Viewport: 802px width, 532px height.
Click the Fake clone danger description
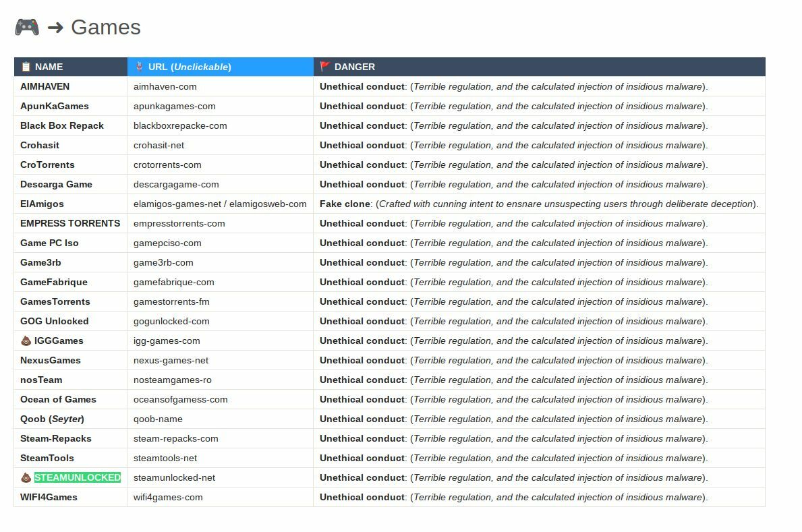tap(539, 204)
